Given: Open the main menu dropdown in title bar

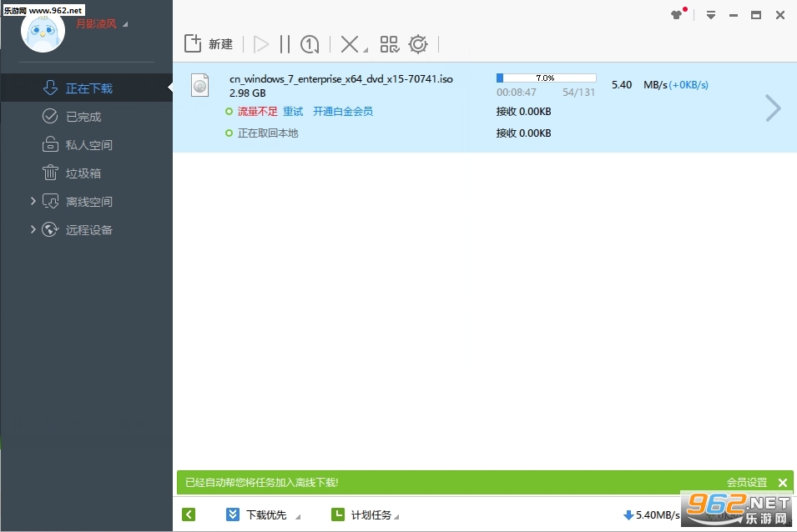Looking at the screenshot, I should point(710,15).
